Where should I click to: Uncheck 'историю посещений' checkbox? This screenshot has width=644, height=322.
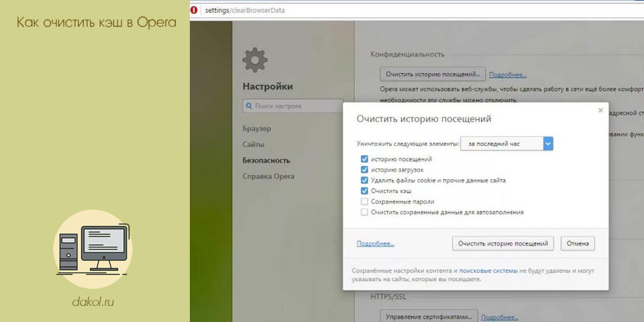coord(364,159)
